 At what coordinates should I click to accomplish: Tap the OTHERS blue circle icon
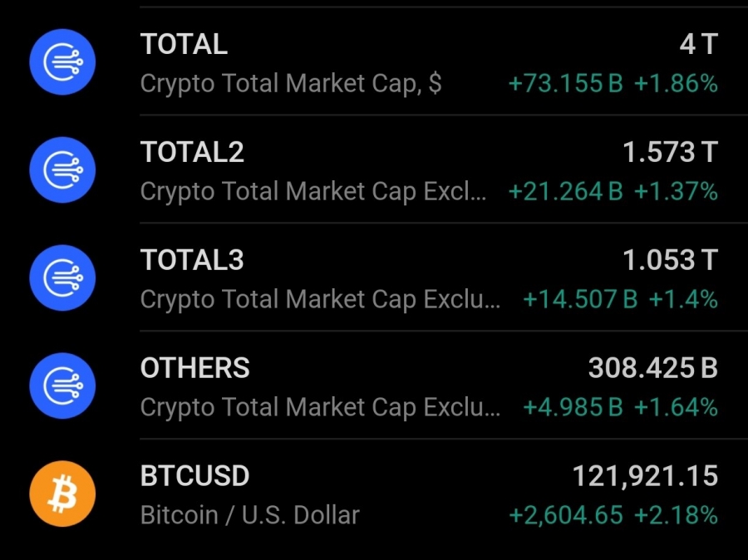pos(62,386)
